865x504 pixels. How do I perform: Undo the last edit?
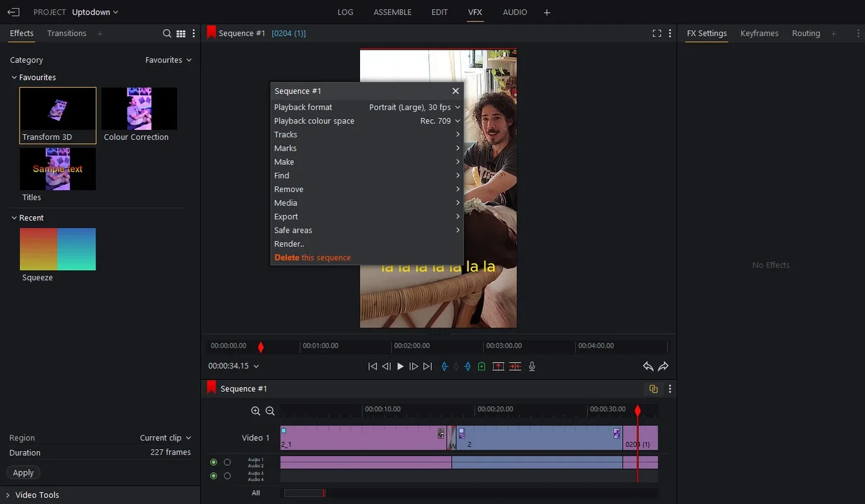[x=647, y=366]
